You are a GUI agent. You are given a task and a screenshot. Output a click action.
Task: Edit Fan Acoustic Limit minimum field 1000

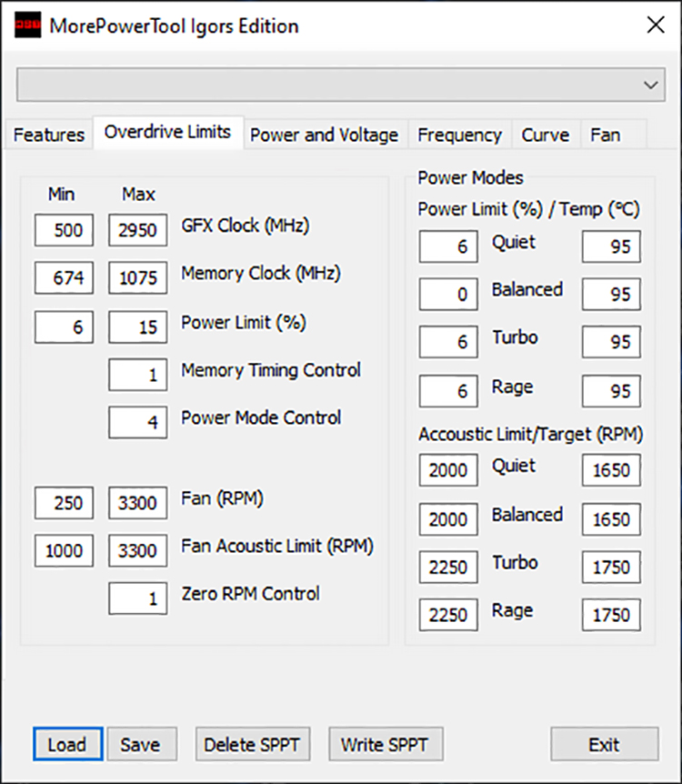coord(64,550)
